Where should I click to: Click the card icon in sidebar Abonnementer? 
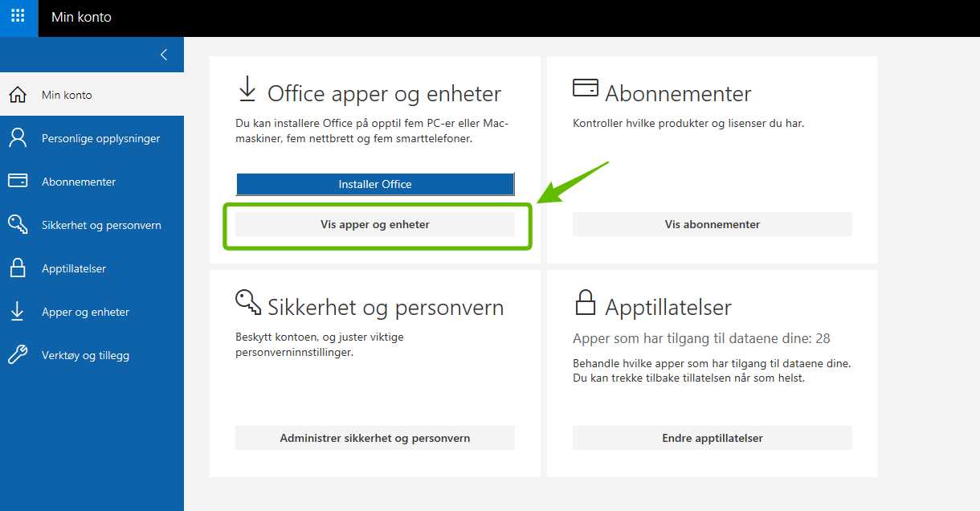(x=18, y=181)
